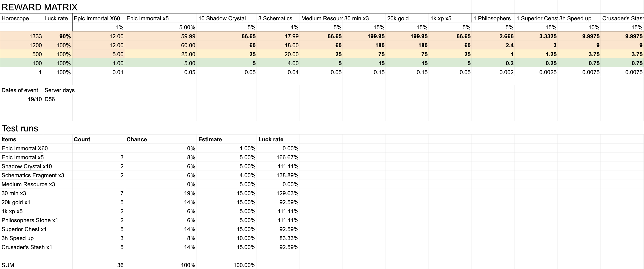
Task: Select the Medium Resource x3 item cell
Action: coord(28,184)
